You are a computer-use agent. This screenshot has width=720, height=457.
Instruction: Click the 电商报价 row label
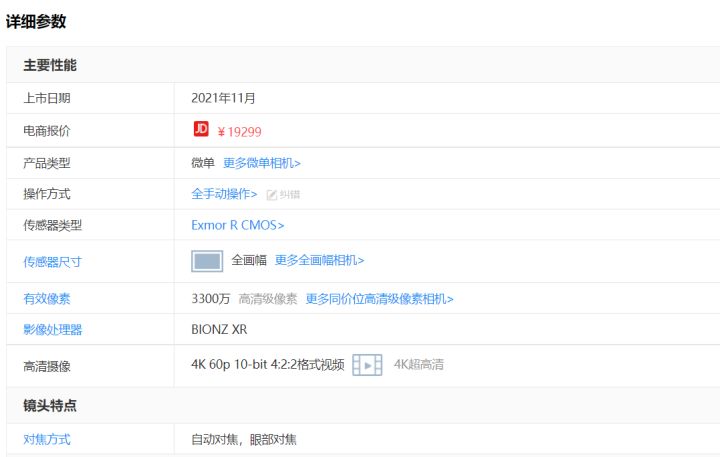[x=47, y=131]
